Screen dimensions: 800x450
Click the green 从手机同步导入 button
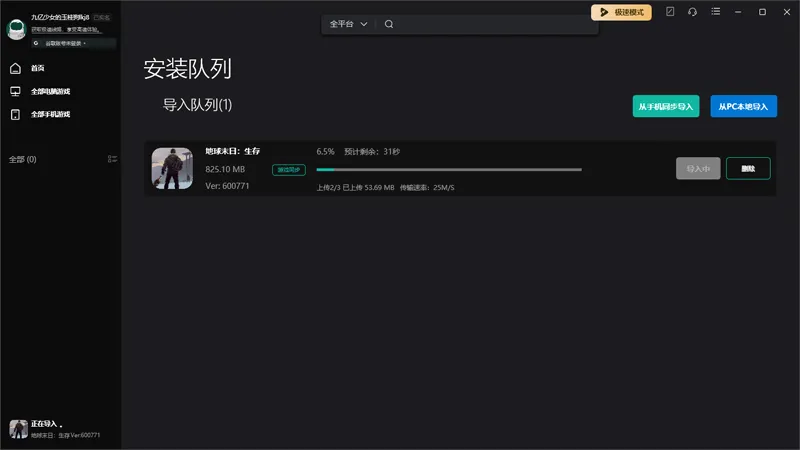point(666,106)
